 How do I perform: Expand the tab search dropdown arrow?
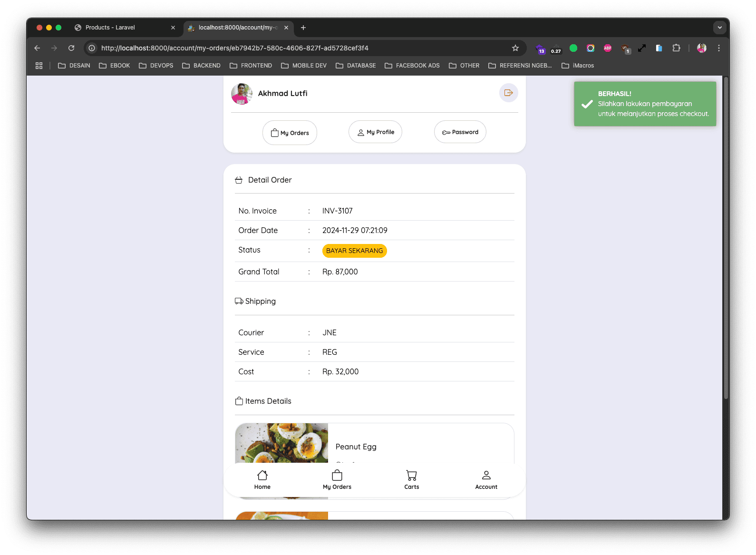tap(719, 28)
